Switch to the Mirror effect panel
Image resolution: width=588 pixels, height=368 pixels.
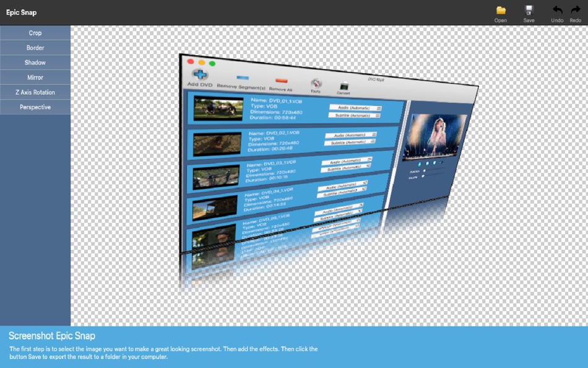(x=35, y=77)
